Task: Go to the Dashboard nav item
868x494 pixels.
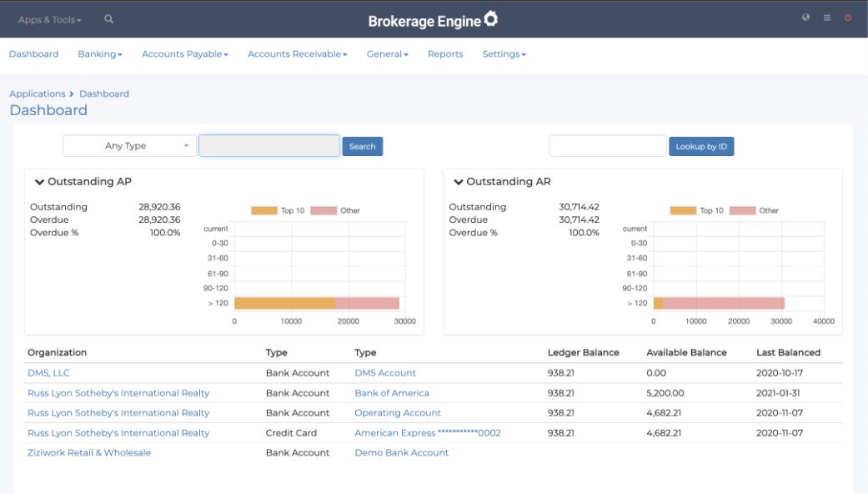Action: (x=33, y=54)
